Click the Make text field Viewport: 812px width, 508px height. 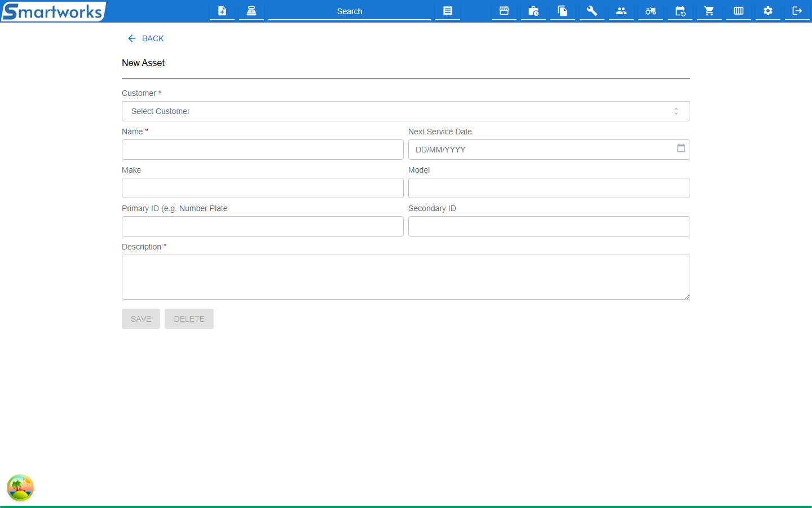tap(263, 188)
